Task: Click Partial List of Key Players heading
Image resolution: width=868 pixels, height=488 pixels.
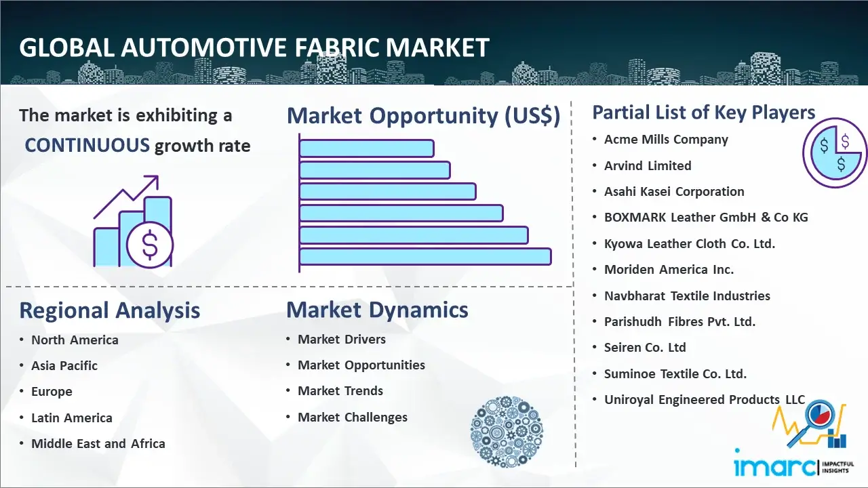Action: tap(703, 112)
